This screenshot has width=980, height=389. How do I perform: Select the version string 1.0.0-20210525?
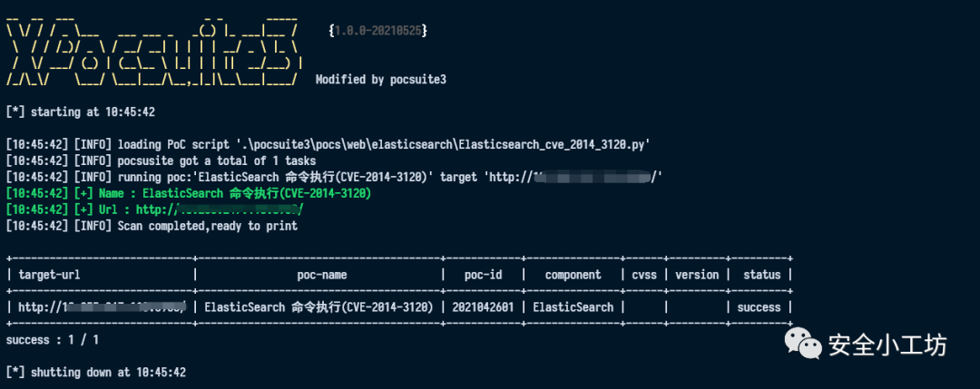click(377, 31)
